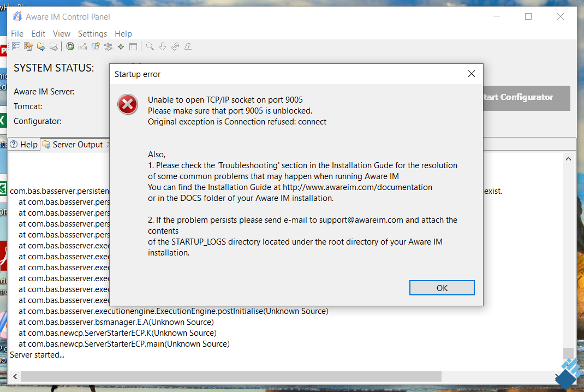Click the plug connectors toolbar icon
The height and width of the screenshot is (392, 584).
[109, 46]
